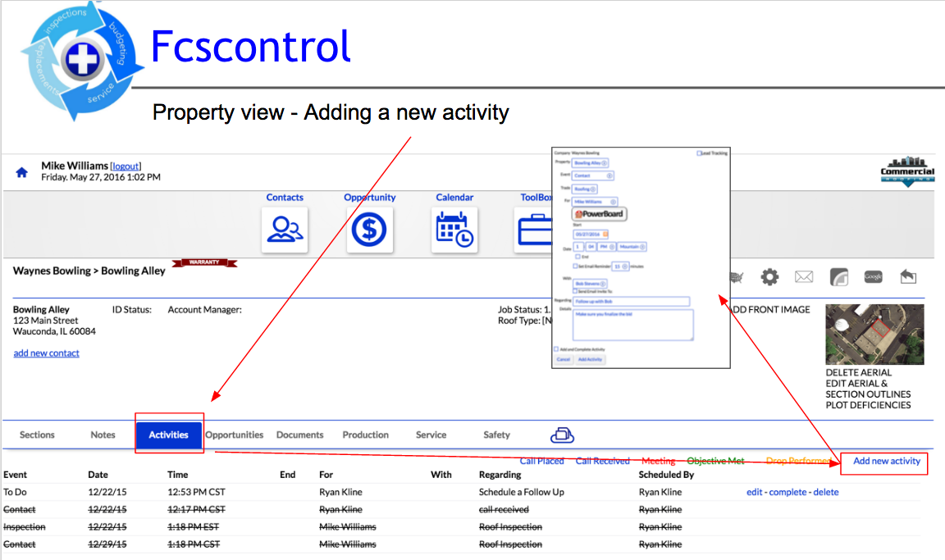
Task: Open the Trade dropdown showing Roofing
Action: [x=584, y=189]
